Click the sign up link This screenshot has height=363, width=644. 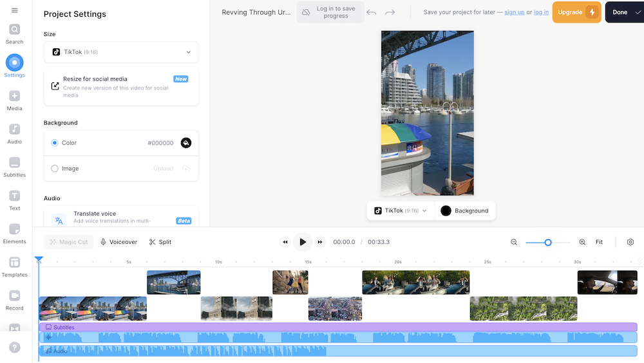[x=514, y=12]
